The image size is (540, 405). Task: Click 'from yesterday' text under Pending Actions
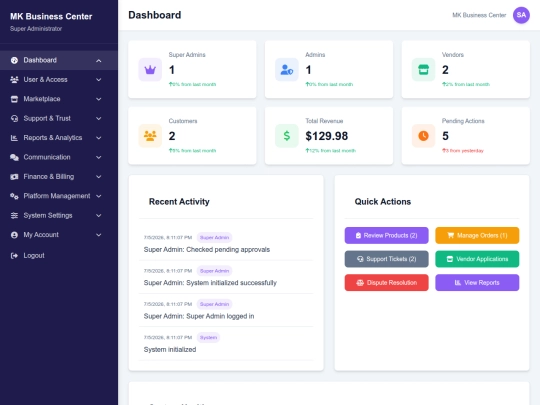tap(468, 151)
